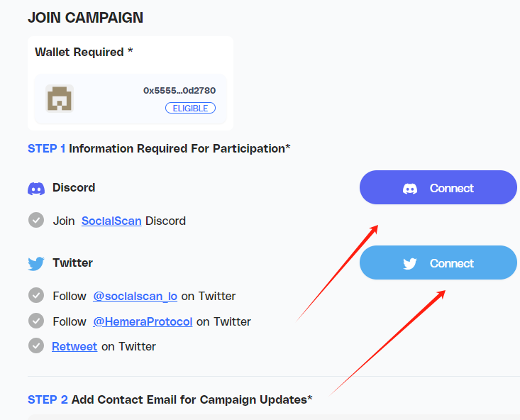520x420 pixels.
Task: Click the wallet avatar icon
Action: coord(60,99)
